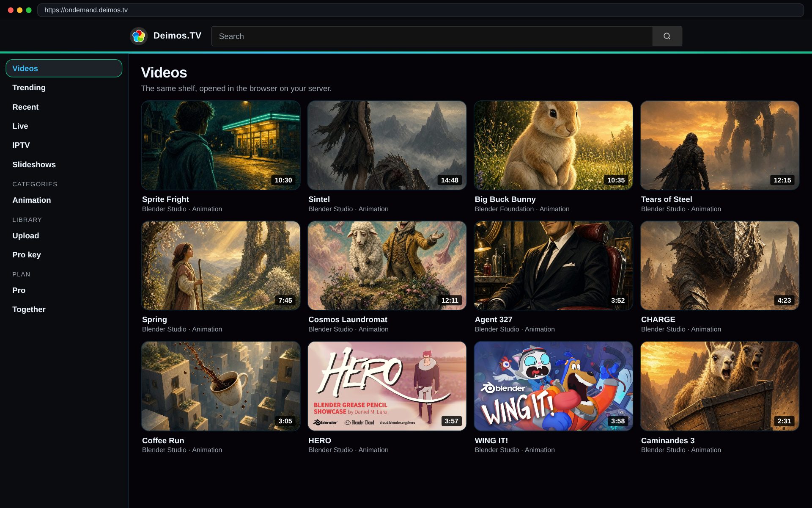
Task: Open the WING IT! thumbnail
Action: point(553,386)
